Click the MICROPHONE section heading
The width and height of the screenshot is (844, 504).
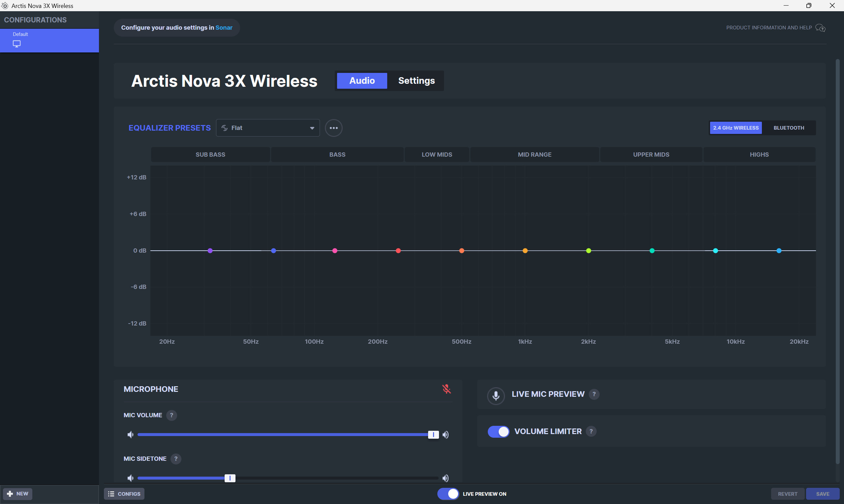click(x=151, y=389)
